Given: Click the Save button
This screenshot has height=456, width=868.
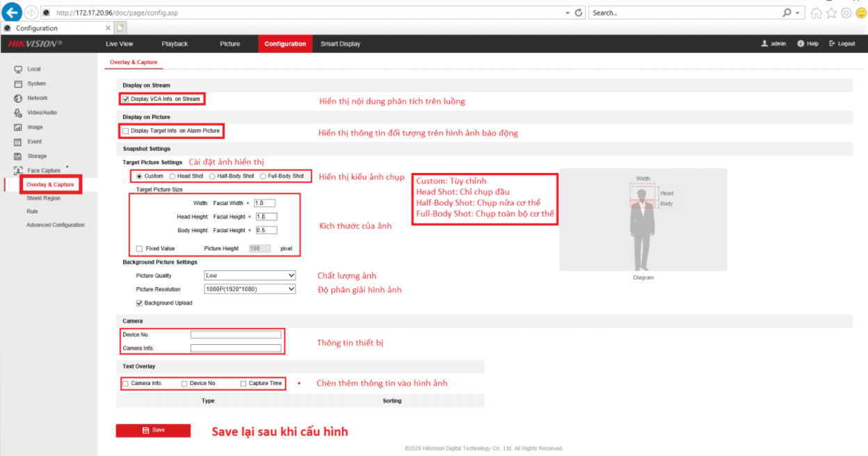Looking at the screenshot, I should pyautogui.click(x=153, y=430).
